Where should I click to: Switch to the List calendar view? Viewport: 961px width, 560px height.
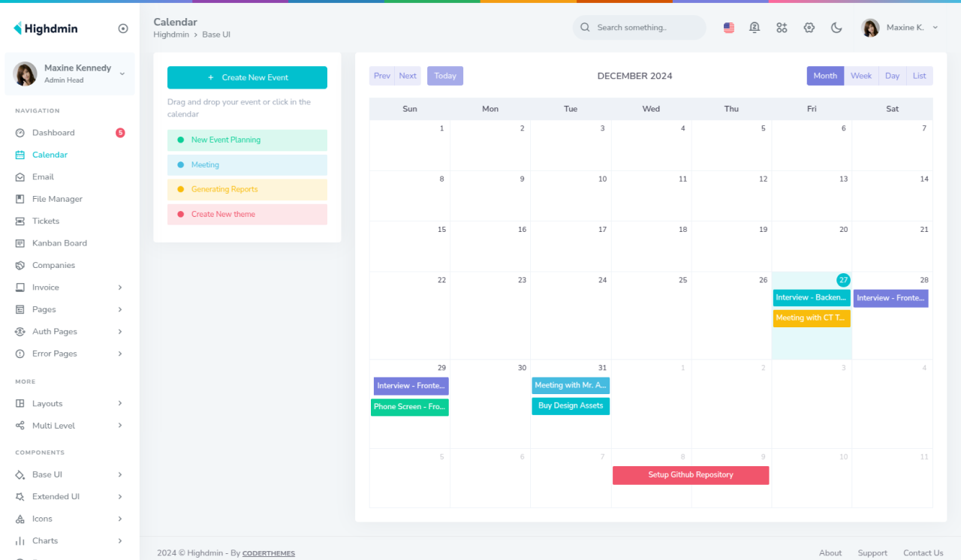tap(920, 76)
